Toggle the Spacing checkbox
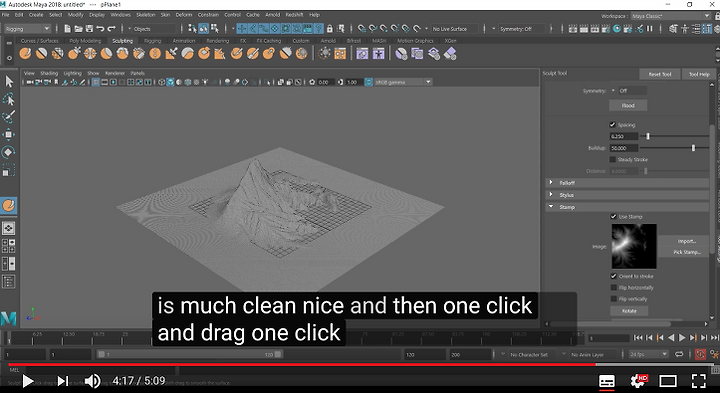720x393 pixels. [613, 124]
